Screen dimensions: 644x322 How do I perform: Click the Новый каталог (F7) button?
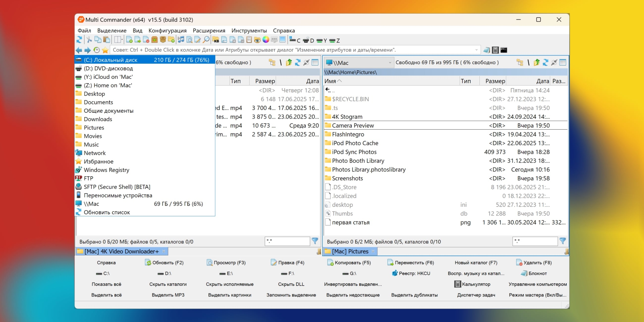476,263
